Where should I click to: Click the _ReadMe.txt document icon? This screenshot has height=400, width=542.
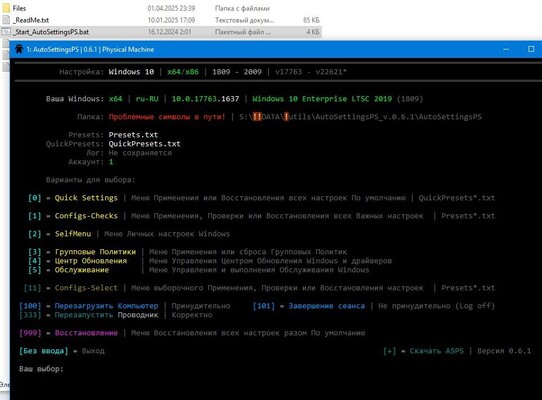click(x=6, y=20)
